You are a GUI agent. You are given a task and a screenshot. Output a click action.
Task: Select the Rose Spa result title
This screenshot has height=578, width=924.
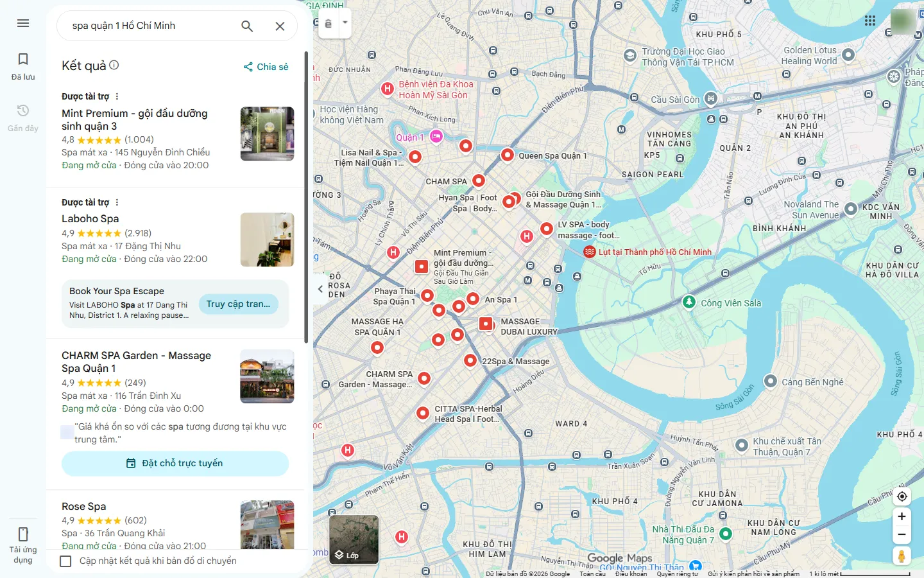pos(84,507)
